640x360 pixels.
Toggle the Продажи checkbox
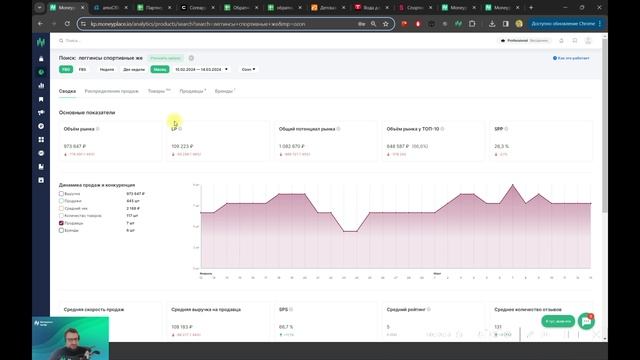(x=61, y=201)
